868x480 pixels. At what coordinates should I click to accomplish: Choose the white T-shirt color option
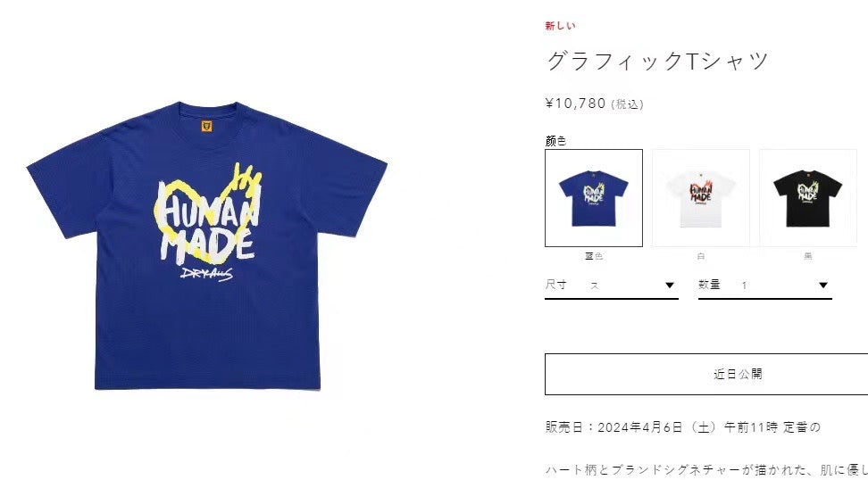click(x=701, y=198)
